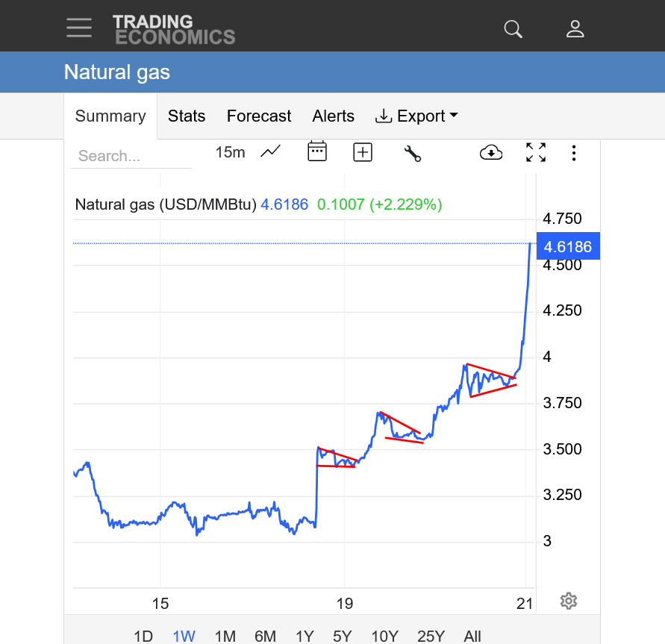Image resolution: width=665 pixels, height=644 pixels.
Task: Open the hamburger navigation menu
Action: [79, 28]
